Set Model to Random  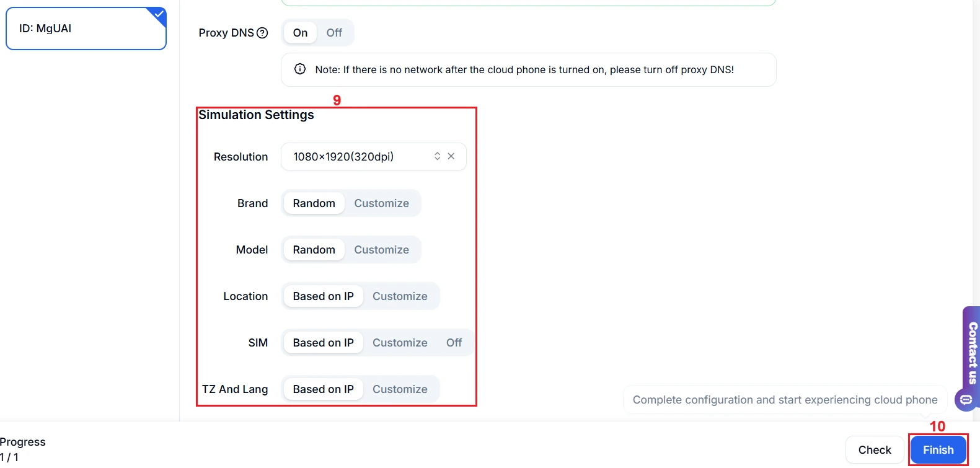click(314, 250)
